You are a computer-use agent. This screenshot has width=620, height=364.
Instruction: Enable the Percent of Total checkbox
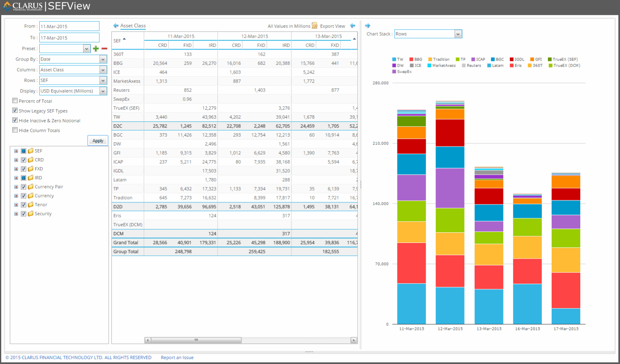pyautogui.click(x=15, y=101)
